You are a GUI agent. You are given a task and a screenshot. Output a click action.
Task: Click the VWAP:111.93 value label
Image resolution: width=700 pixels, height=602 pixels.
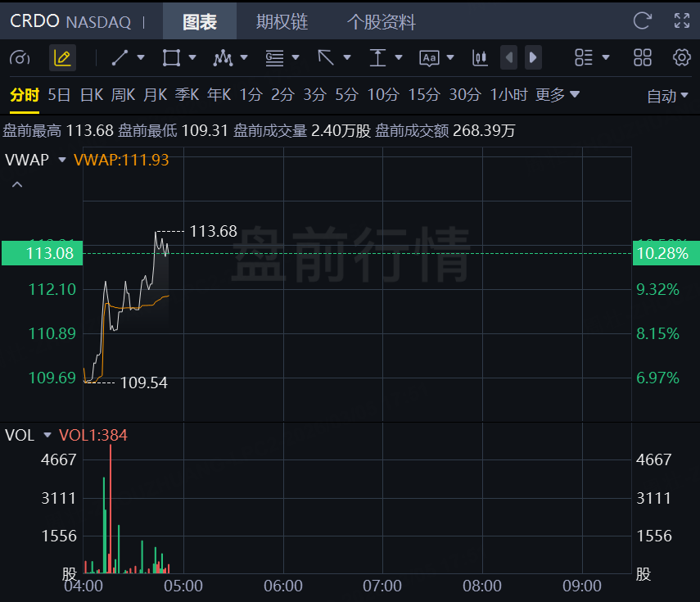click(x=121, y=160)
